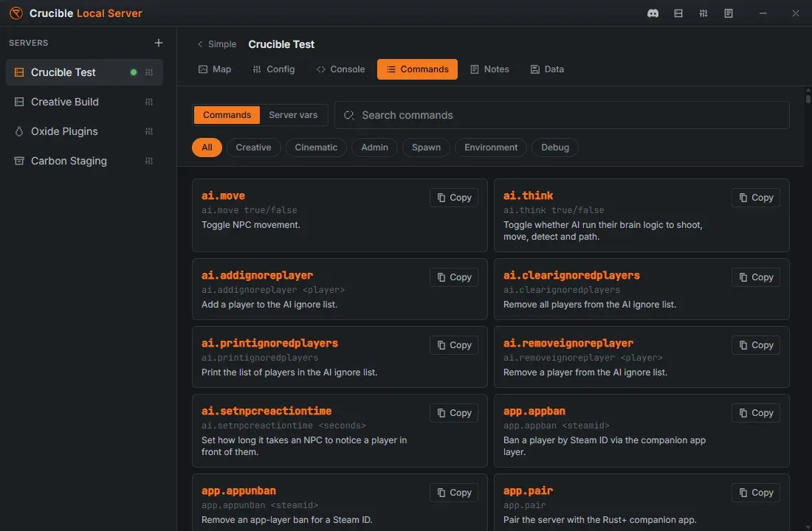Click the back chevron next to Simple
812x531 pixels.
(200, 44)
